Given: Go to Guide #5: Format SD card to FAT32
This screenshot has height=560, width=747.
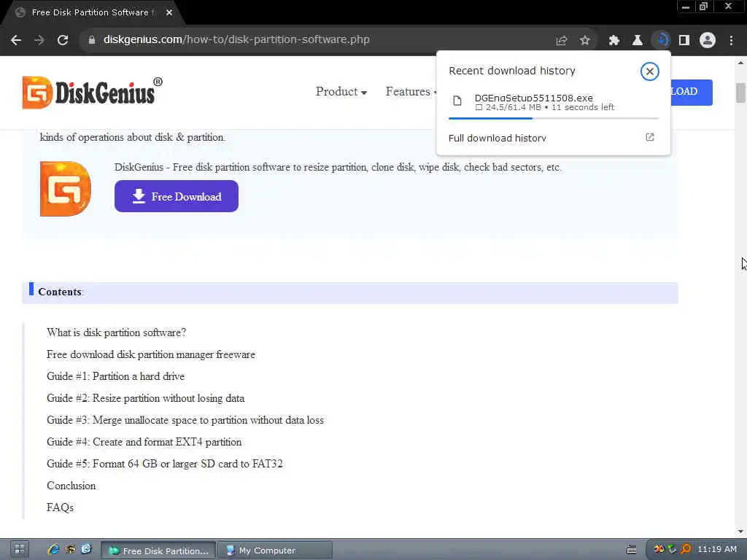Looking at the screenshot, I should (164, 464).
